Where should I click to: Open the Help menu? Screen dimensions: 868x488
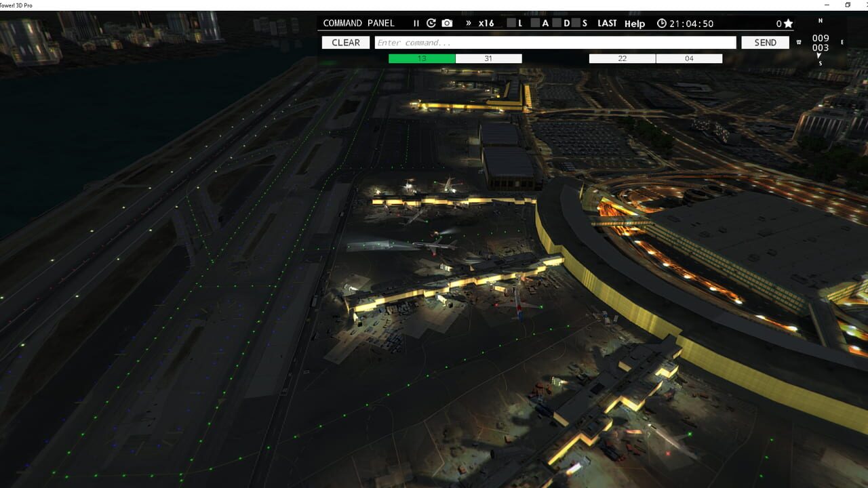pyautogui.click(x=635, y=24)
